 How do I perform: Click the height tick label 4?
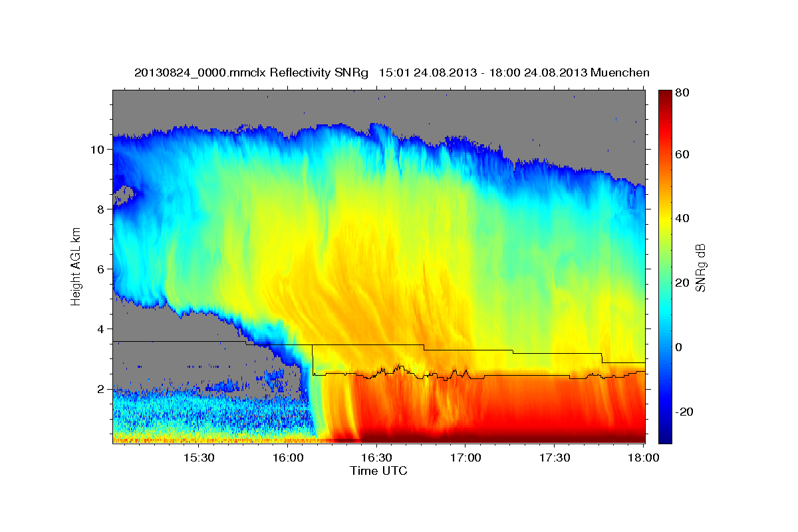coord(102,329)
